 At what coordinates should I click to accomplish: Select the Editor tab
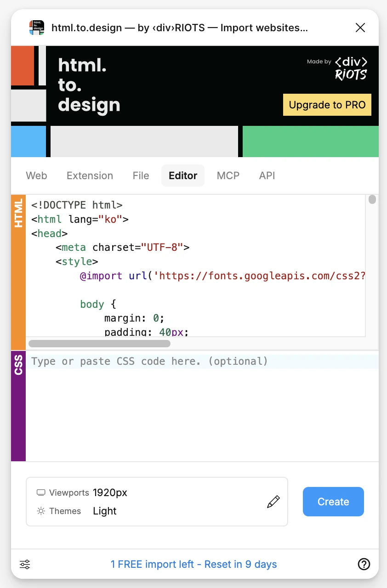click(183, 175)
